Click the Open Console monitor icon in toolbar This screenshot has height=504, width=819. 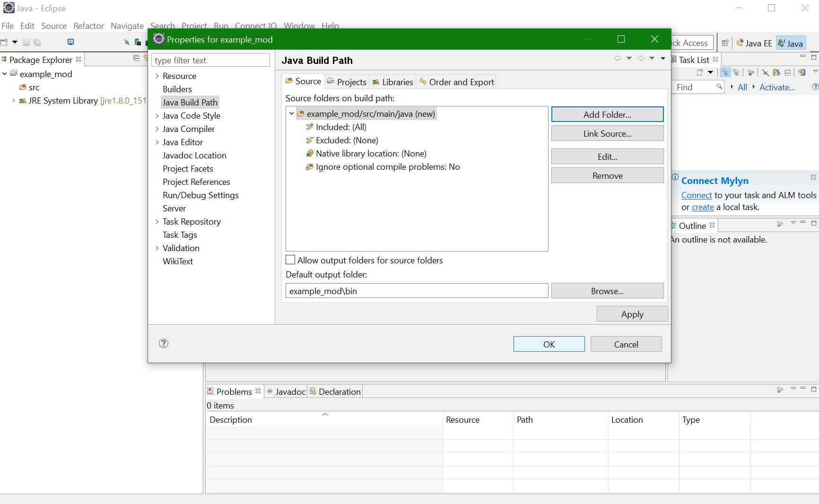[71, 42]
